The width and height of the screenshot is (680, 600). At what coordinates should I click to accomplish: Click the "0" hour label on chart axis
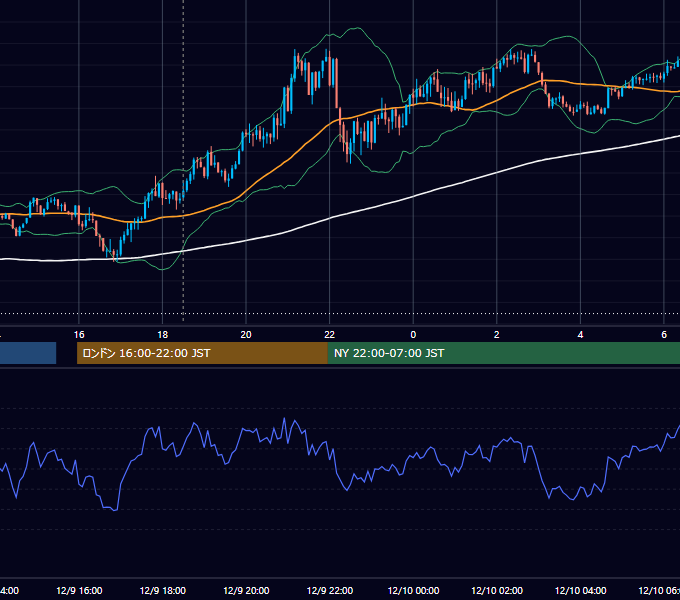point(413,335)
